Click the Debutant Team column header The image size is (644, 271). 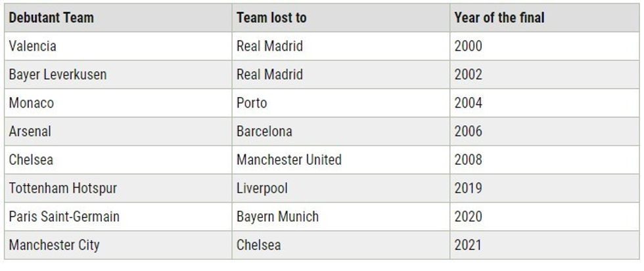51,18
